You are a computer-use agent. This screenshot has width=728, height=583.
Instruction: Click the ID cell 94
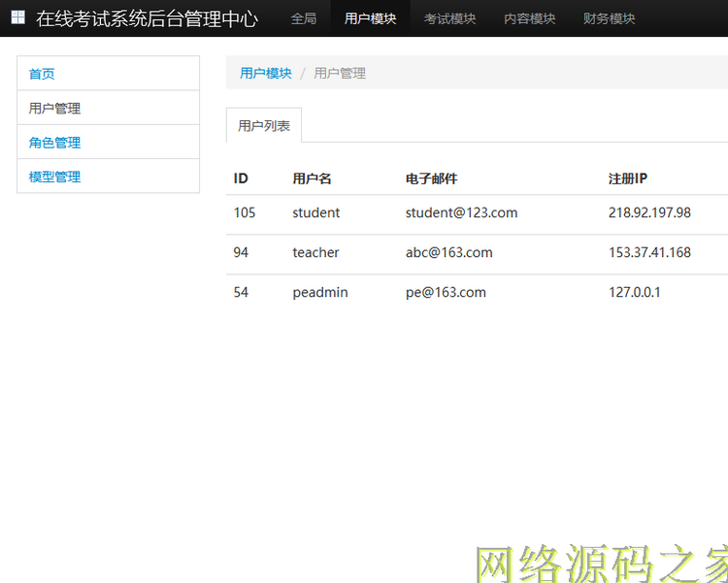[x=241, y=252]
